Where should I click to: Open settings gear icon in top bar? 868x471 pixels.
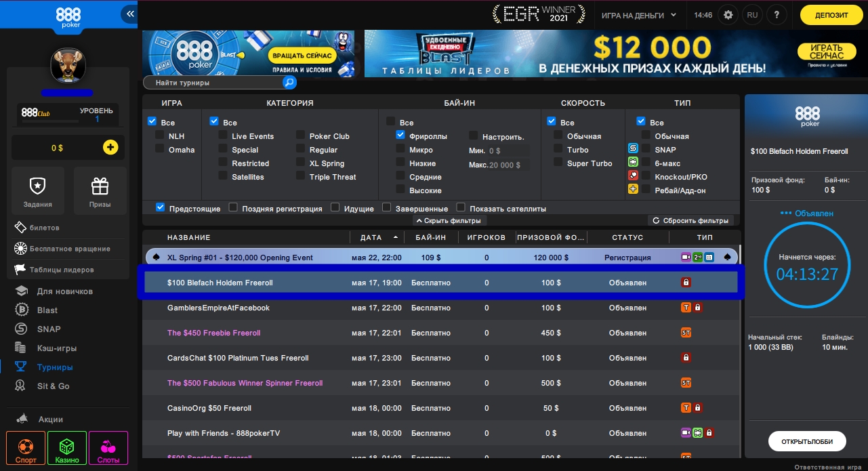[x=728, y=14]
